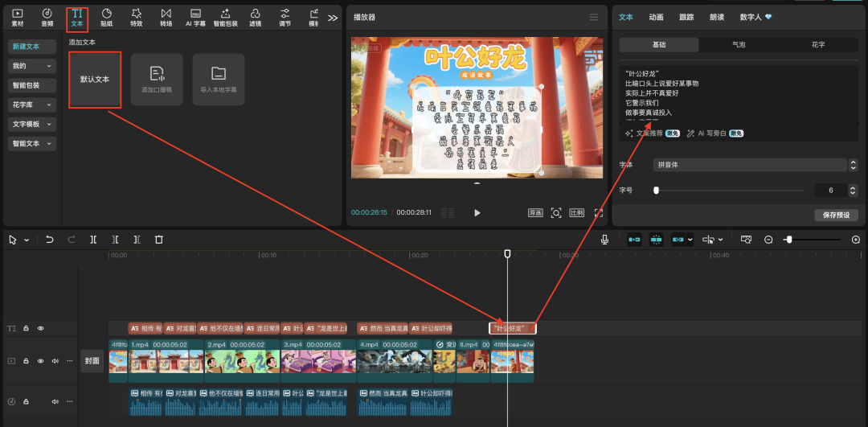Open the 转场 transitions tab
The width and height of the screenshot is (868, 427).
tap(166, 18)
